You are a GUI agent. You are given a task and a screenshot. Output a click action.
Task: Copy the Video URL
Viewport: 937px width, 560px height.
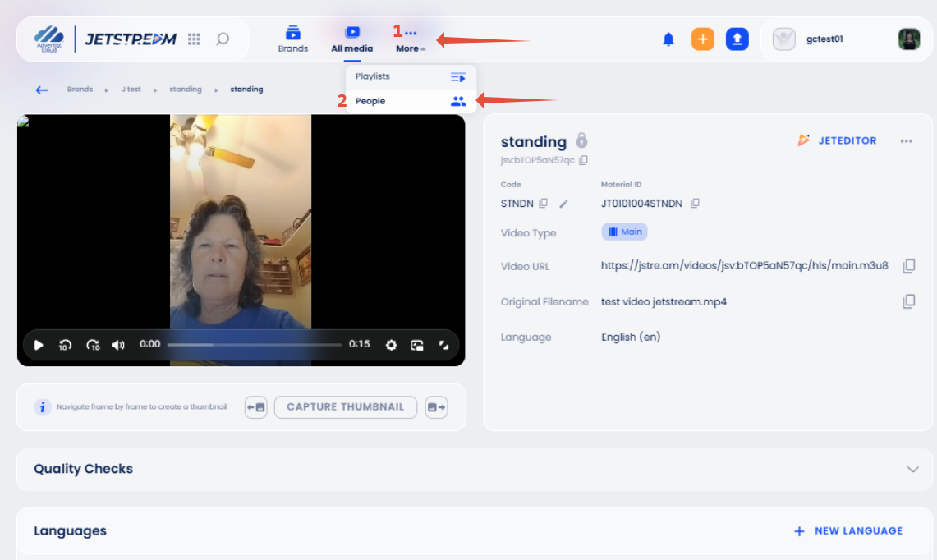coord(908,266)
